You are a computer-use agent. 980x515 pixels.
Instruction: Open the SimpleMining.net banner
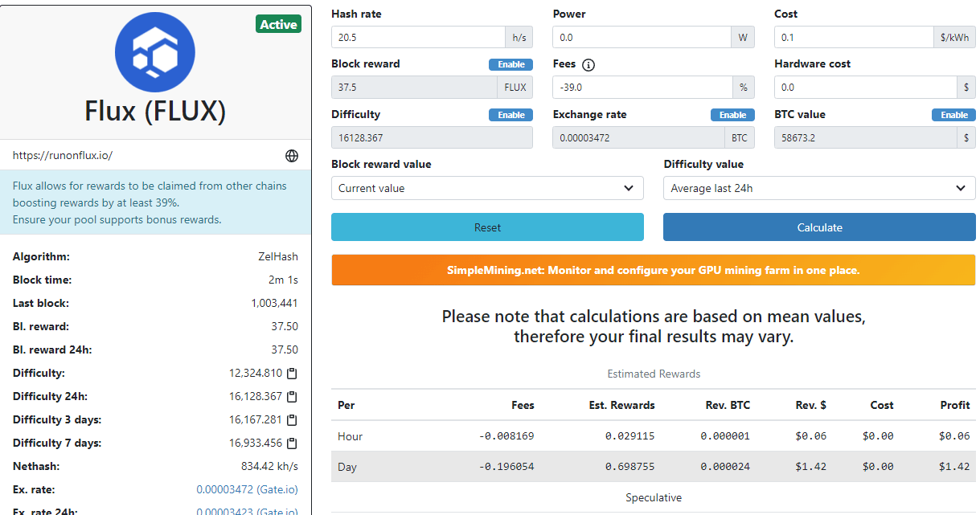654,270
